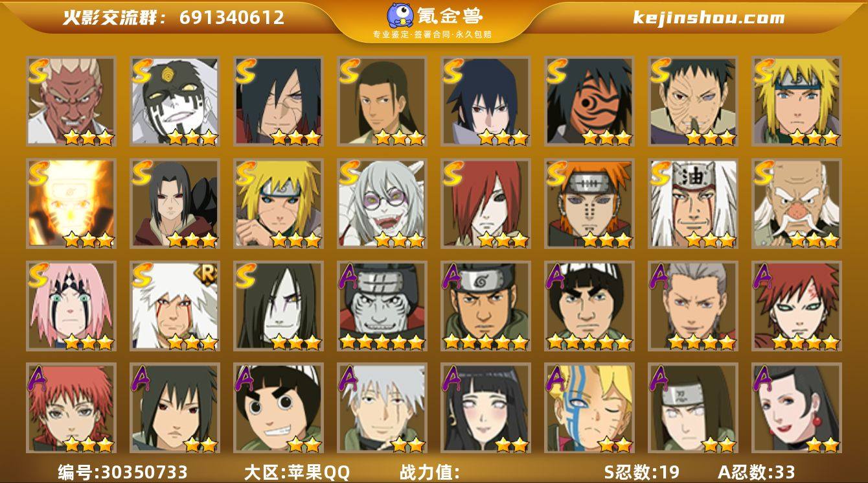Screen dimensions: 868x483
Task: Select the Raikage character portrait with white beard
Action: click(71, 101)
